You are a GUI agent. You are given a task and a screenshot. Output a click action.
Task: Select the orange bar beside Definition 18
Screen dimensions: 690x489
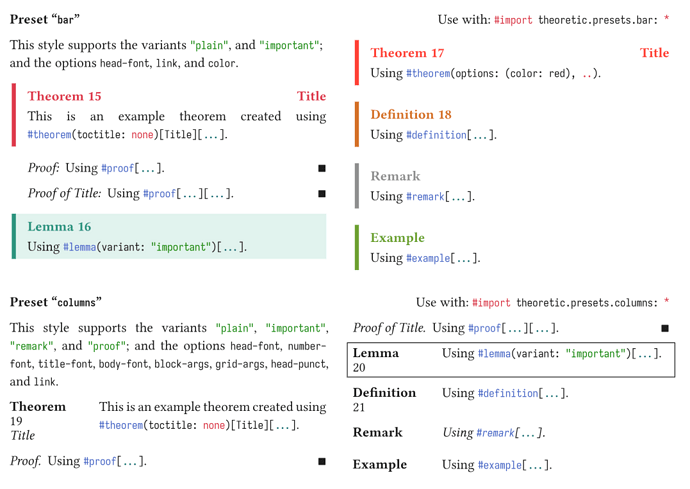click(x=357, y=124)
